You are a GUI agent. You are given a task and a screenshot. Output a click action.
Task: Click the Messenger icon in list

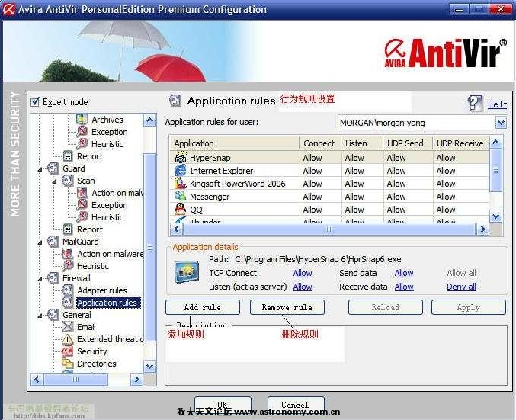coord(181,196)
